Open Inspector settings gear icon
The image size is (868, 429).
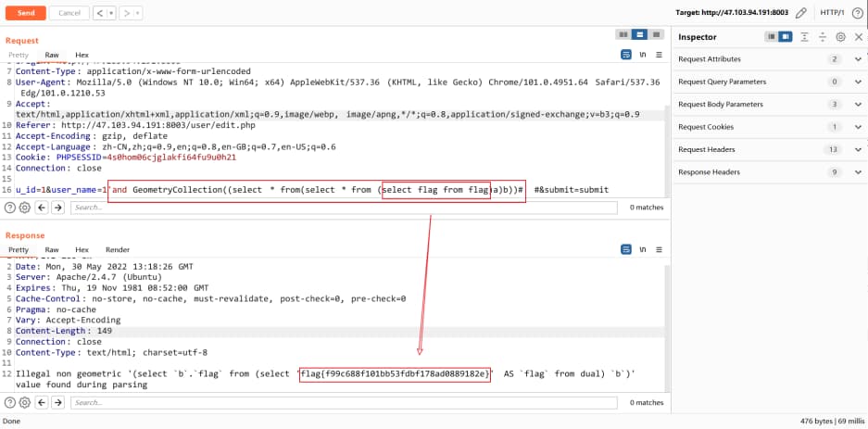tap(841, 37)
